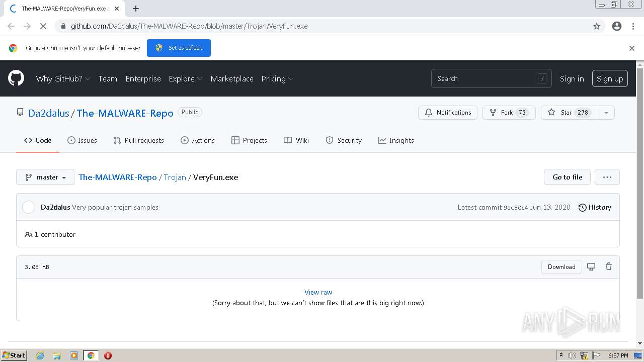Viewport: 644px width, 362px height.
Task: Select the Chrome taskbar icon
Action: point(91,355)
